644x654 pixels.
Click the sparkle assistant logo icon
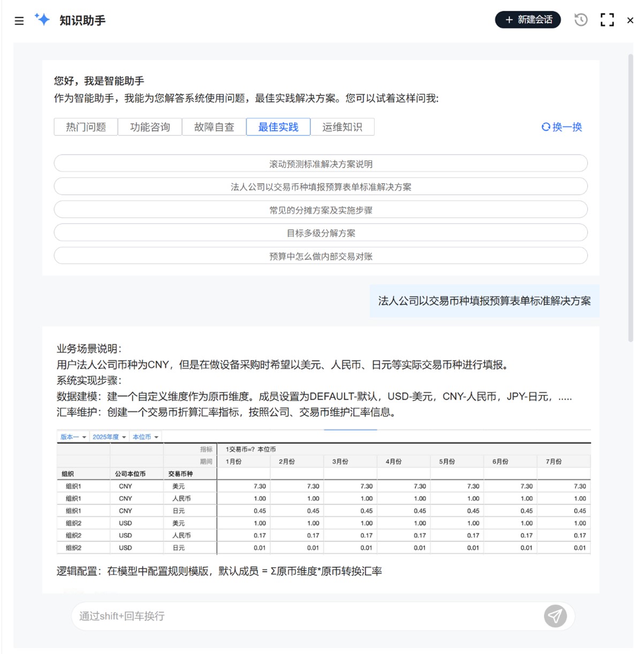(x=42, y=20)
